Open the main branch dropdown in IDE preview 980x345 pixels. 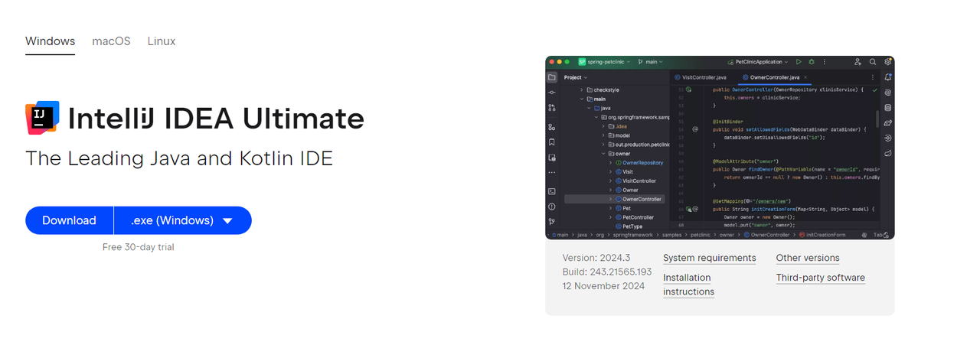click(648, 61)
